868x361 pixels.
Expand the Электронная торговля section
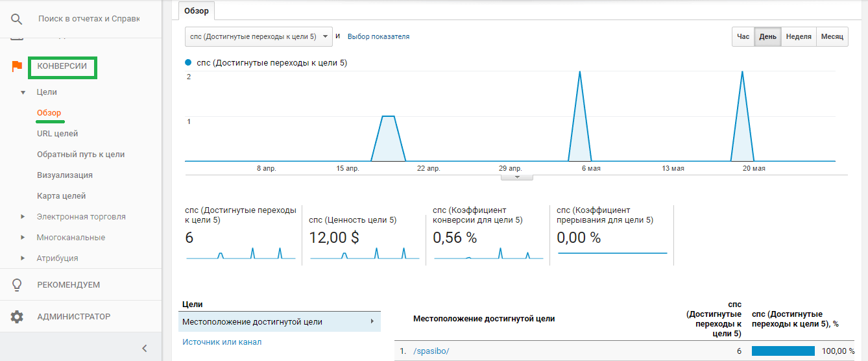23,217
